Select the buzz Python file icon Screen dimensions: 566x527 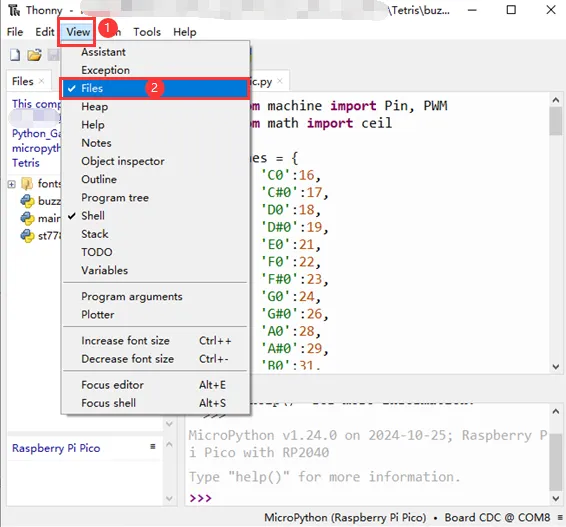(x=27, y=201)
